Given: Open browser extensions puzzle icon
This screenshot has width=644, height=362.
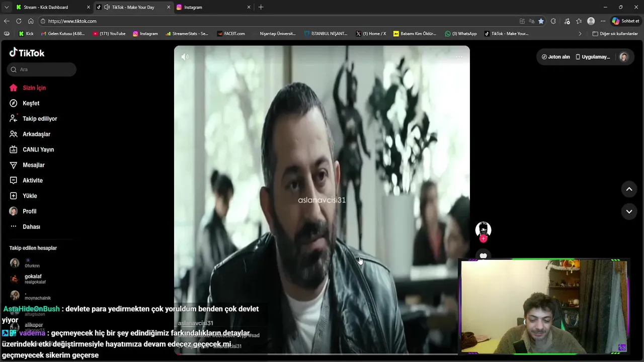Looking at the screenshot, I should point(553,21).
